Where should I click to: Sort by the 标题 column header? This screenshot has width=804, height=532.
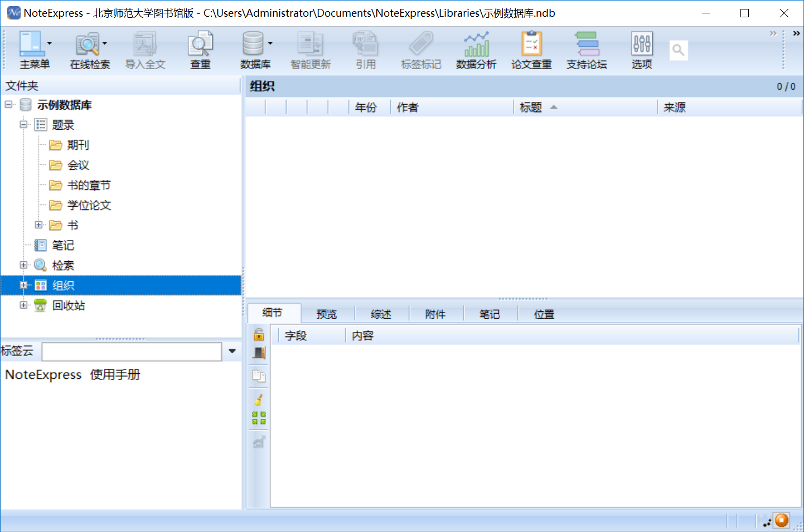pos(585,107)
